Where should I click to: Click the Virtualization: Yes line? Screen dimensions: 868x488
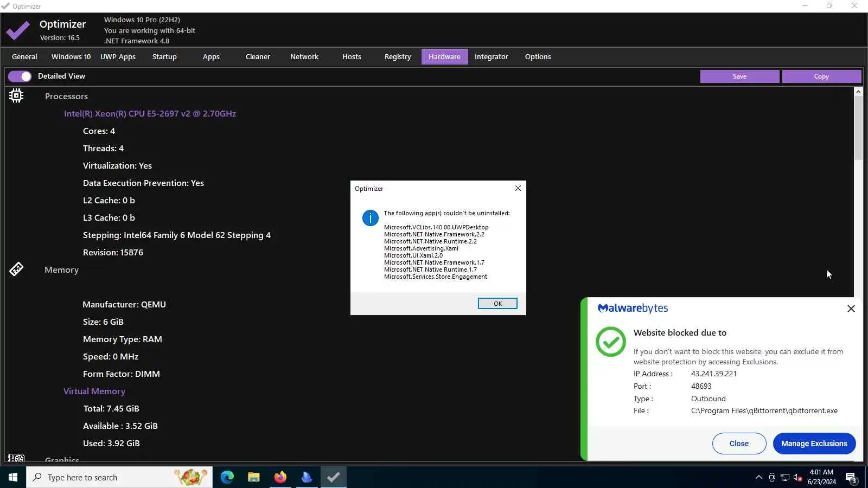[117, 165]
